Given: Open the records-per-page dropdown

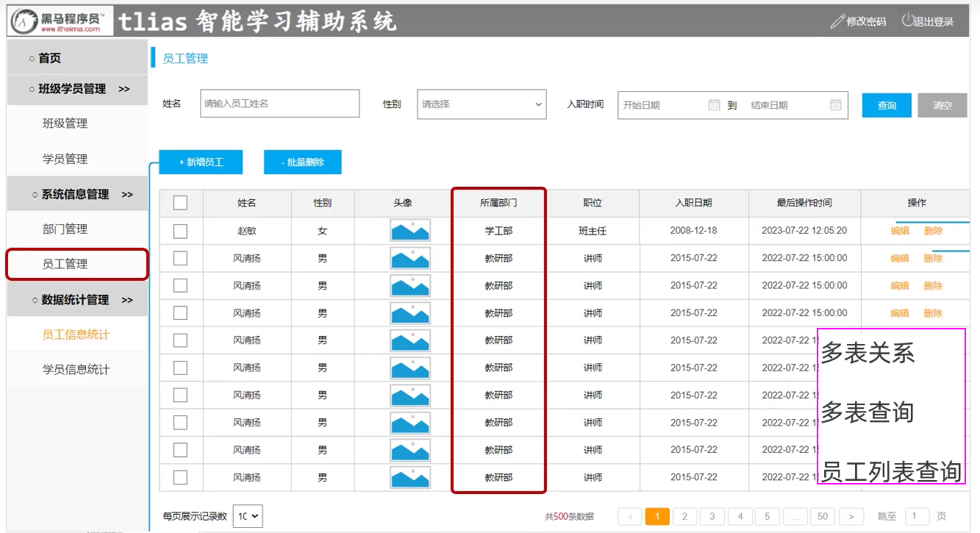Looking at the screenshot, I should 248,517.
